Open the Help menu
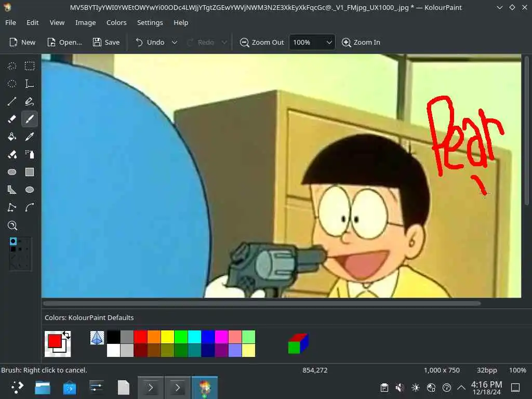 [181, 23]
